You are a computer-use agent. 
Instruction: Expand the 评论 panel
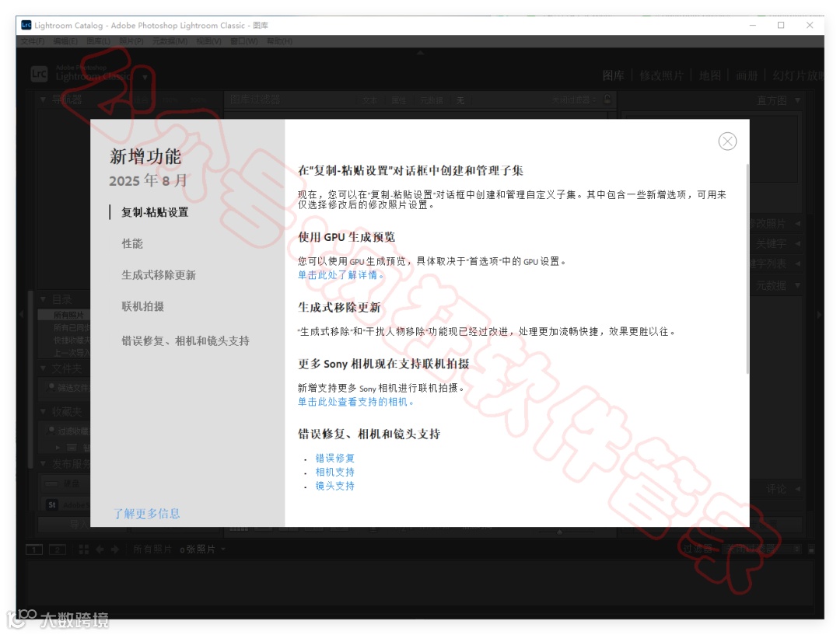point(798,489)
